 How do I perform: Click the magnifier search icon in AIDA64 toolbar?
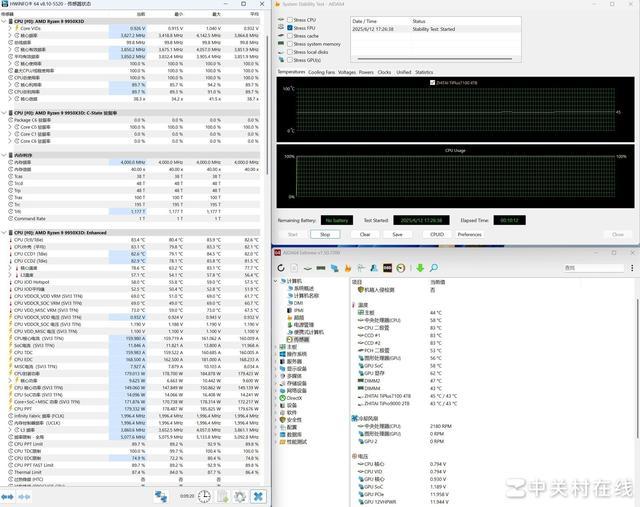click(433, 268)
